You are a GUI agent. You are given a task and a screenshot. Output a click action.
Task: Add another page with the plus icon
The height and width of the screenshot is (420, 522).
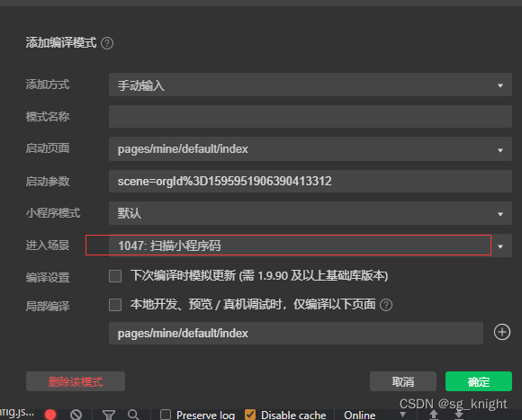coord(501,332)
